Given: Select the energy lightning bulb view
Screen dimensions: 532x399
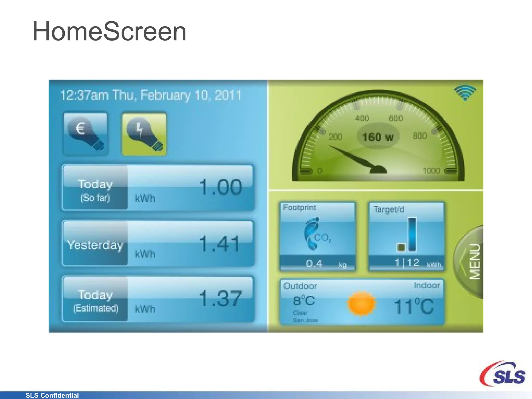Looking at the screenshot, I should tap(144, 134).
